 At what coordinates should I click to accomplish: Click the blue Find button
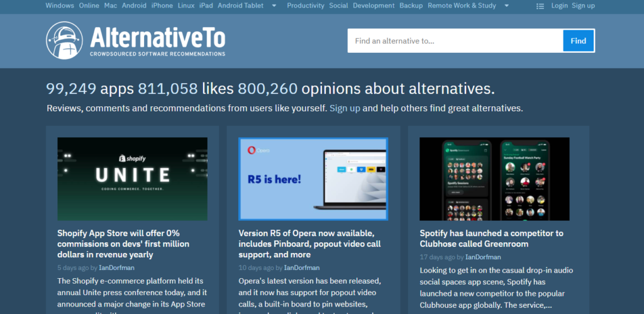click(x=579, y=41)
